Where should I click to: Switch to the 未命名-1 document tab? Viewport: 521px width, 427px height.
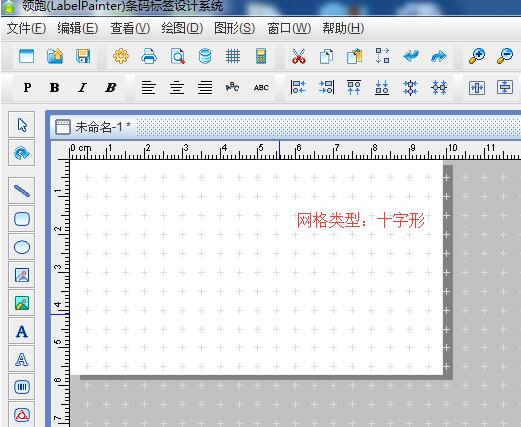tap(93, 127)
